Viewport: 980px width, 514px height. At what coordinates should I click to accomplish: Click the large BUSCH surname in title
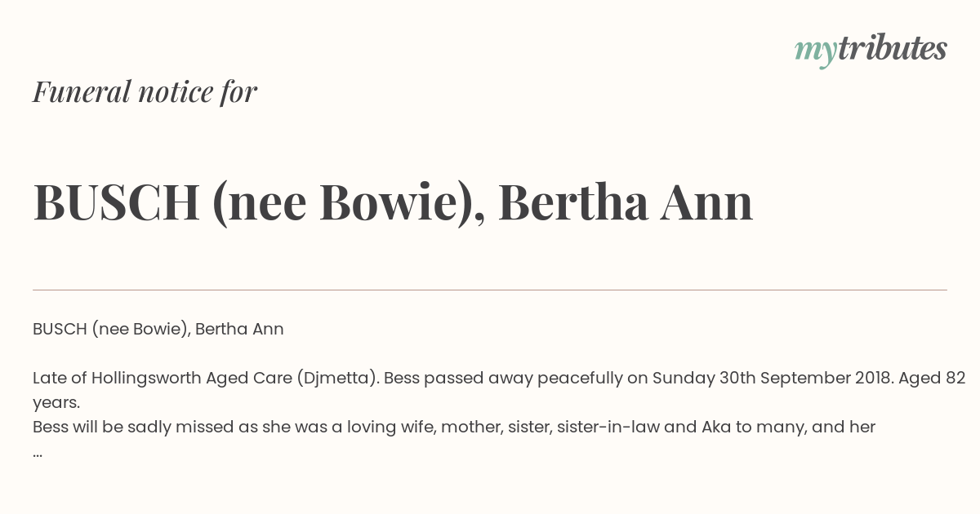tap(116, 202)
